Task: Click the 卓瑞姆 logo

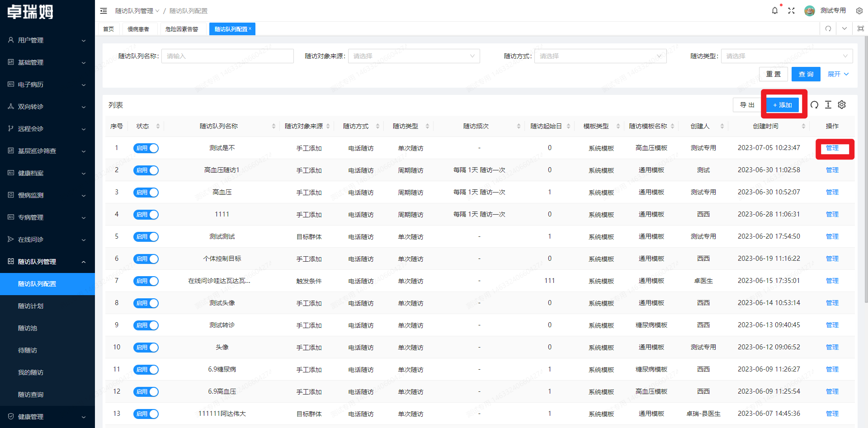Action: (x=30, y=12)
